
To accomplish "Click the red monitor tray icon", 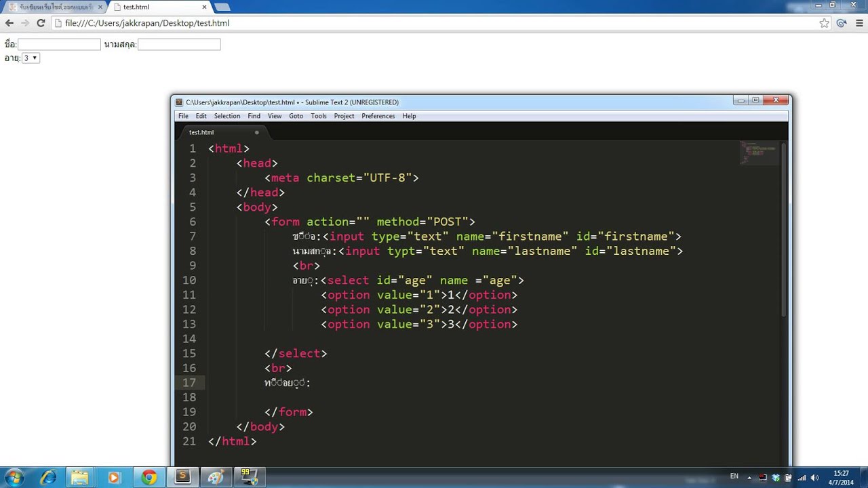I will click(x=763, y=477).
